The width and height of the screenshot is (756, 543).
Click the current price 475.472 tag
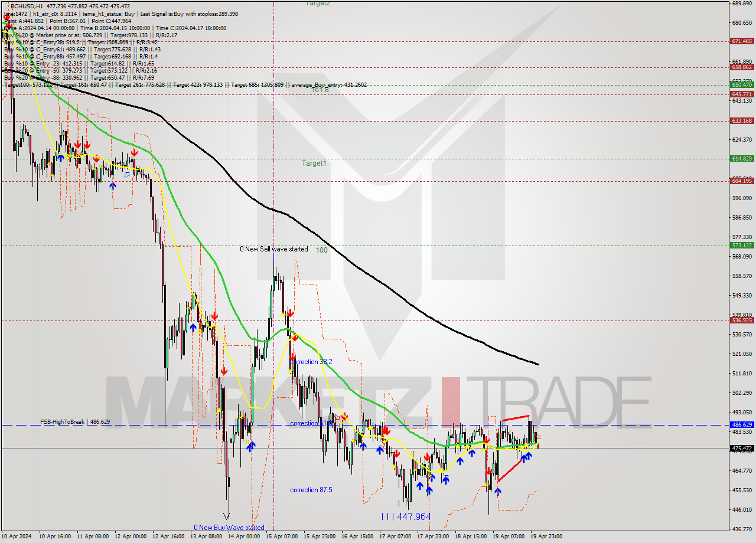pyautogui.click(x=742, y=449)
